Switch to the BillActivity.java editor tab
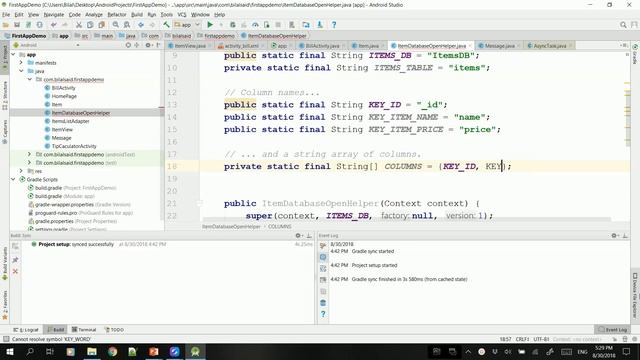The height and width of the screenshot is (360, 640). [x=322, y=46]
